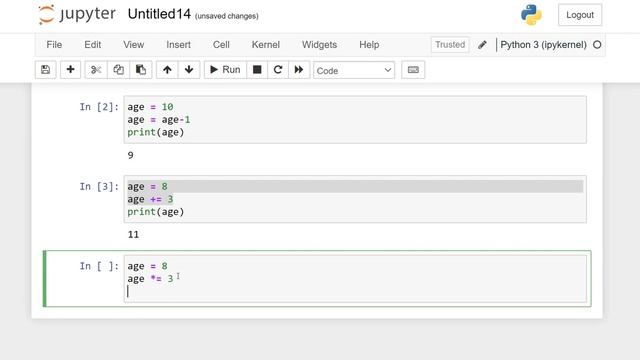The height and width of the screenshot is (360, 640).
Task: Click the line 'age = age-1'
Action: (159, 120)
